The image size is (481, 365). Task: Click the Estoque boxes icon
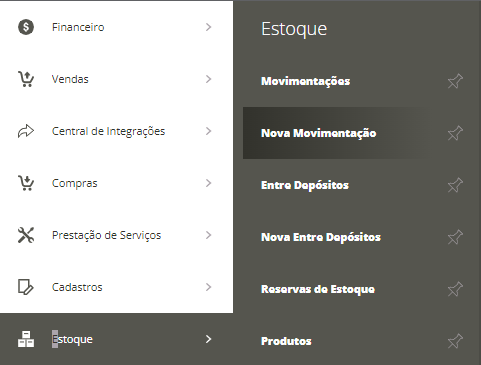point(26,339)
